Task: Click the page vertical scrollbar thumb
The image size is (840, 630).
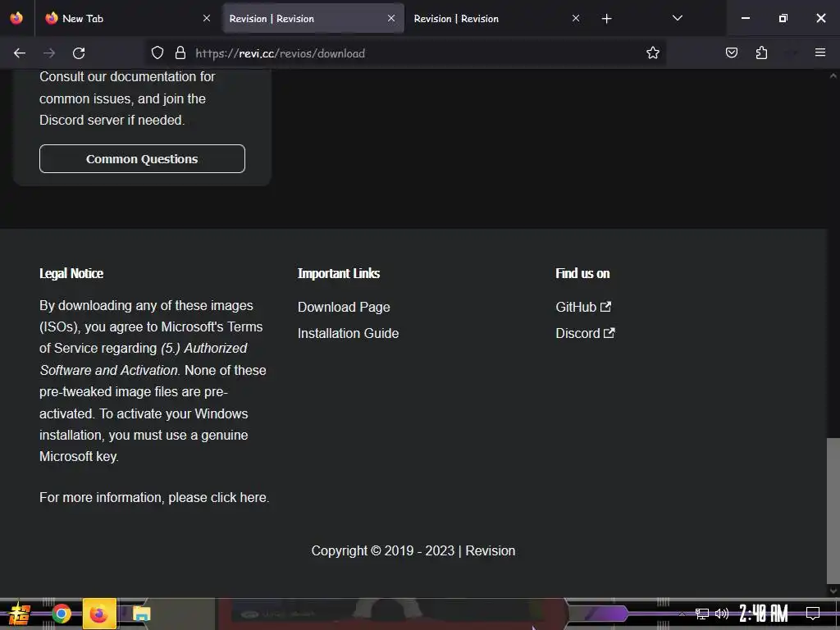Action: [833, 510]
